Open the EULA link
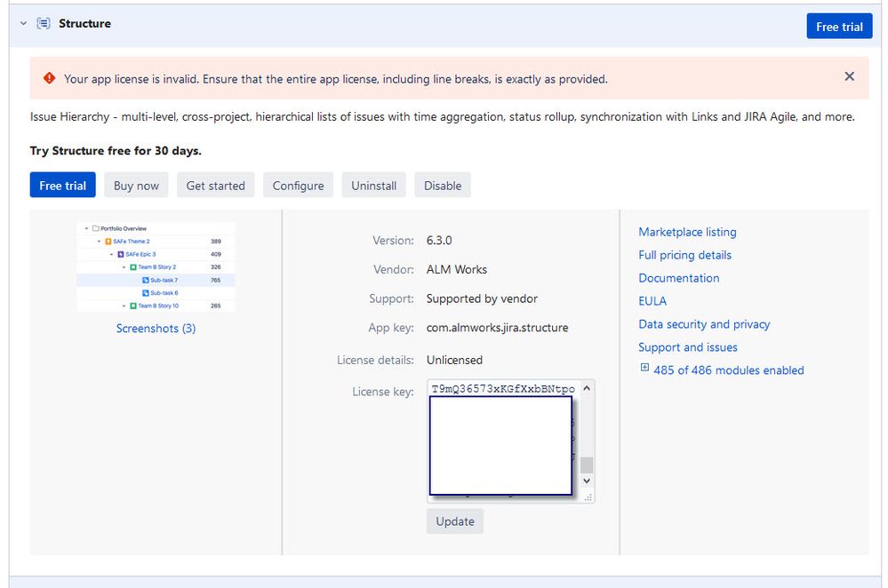Image resolution: width=888 pixels, height=588 pixels. click(x=652, y=301)
